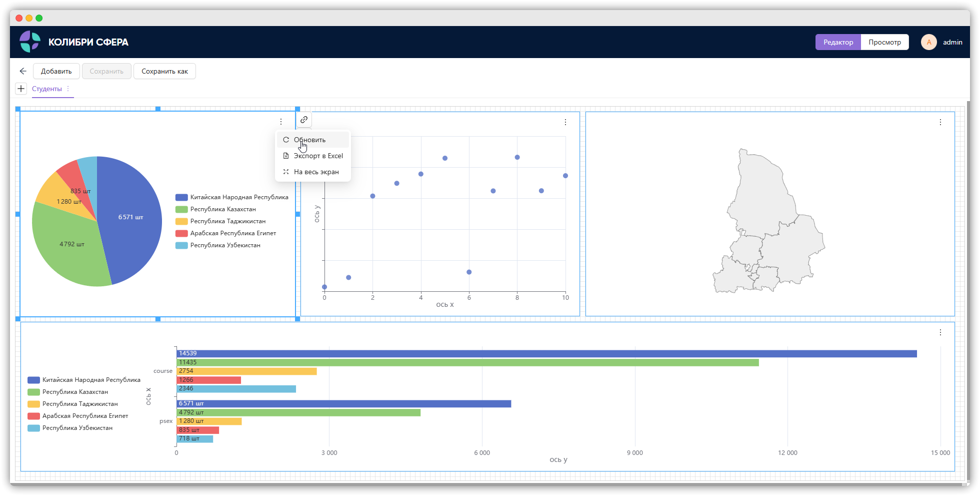Click the 4792 шт psex bar
The height and width of the screenshot is (496, 980).
coord(298,412)
